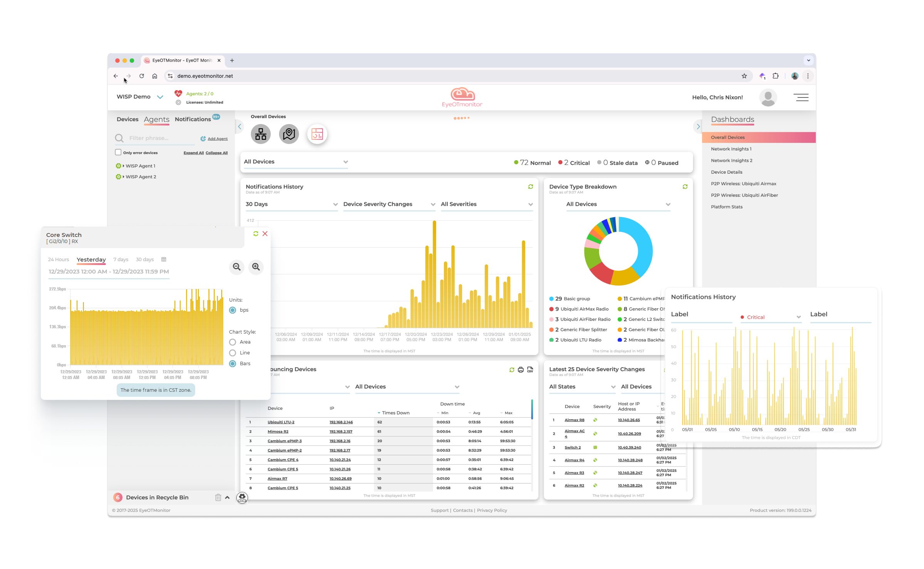Collapse the left sidebar arrow

point(239,126)
